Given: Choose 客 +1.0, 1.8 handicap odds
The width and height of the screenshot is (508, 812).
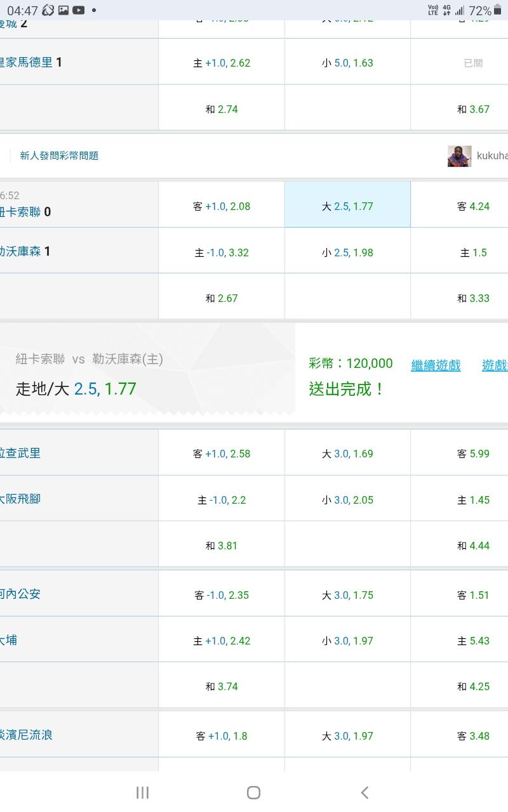Looking at the screenshot, I should (x=222, y=736).
